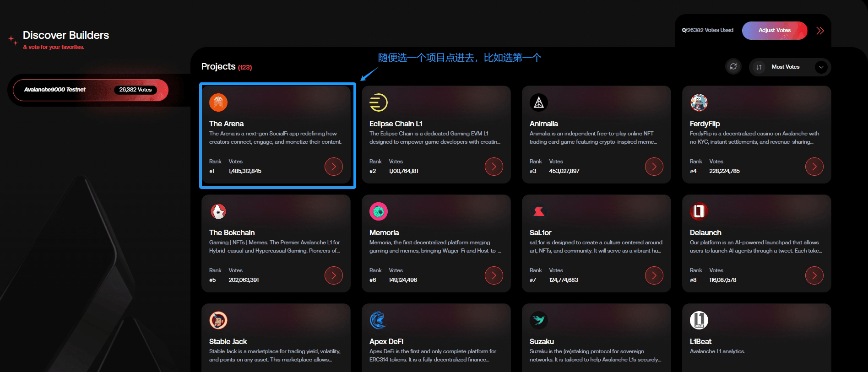
Task: Open Apex DeFi project title
Action: 386,341
